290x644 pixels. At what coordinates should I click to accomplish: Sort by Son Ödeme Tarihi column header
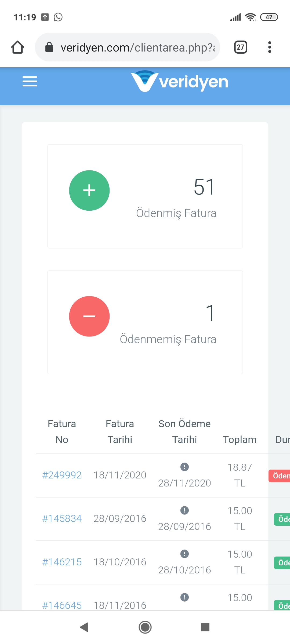click(184, 432)
